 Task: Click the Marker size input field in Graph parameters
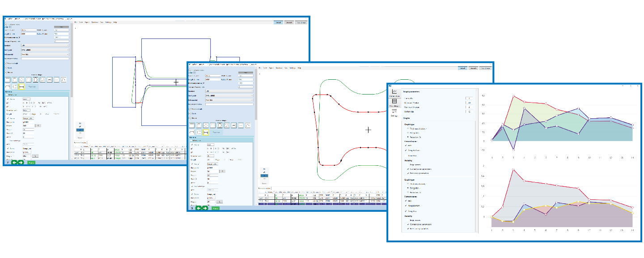point(469,111)
